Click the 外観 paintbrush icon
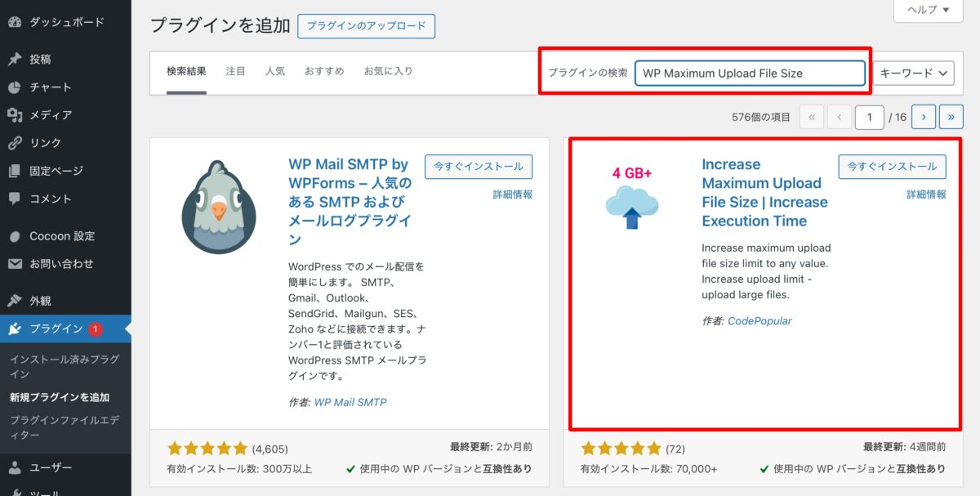 [15, 301]
